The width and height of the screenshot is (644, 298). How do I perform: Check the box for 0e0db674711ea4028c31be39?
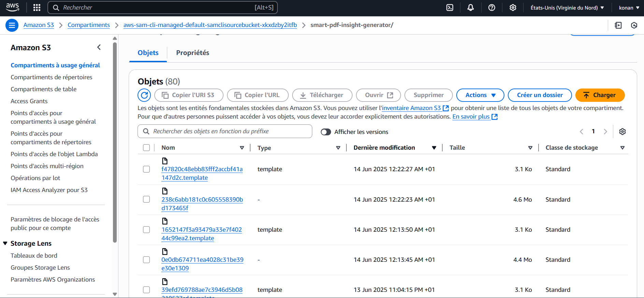pyautogui.click(x=146, y=260)
